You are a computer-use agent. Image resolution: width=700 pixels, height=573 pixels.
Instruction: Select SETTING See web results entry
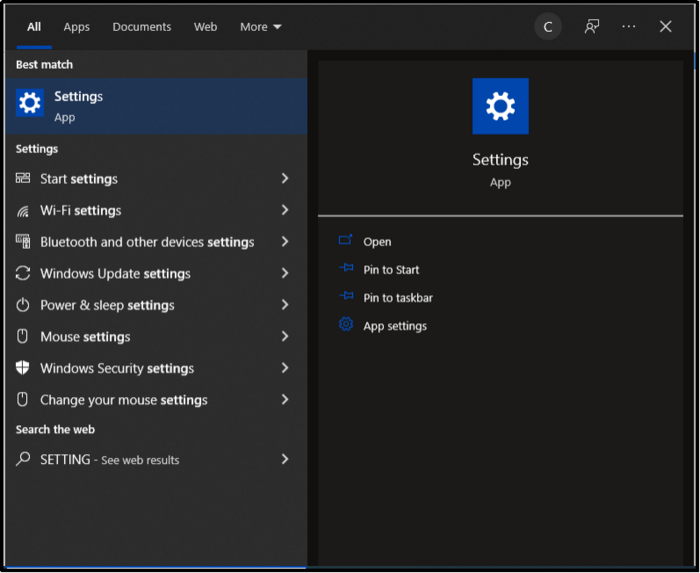pyautogui.click(x=110, y=460)
